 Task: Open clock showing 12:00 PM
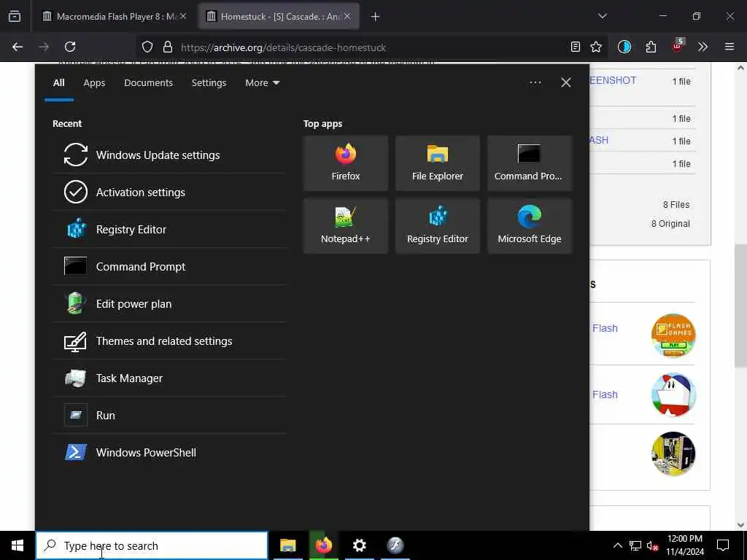coord(684,545)
